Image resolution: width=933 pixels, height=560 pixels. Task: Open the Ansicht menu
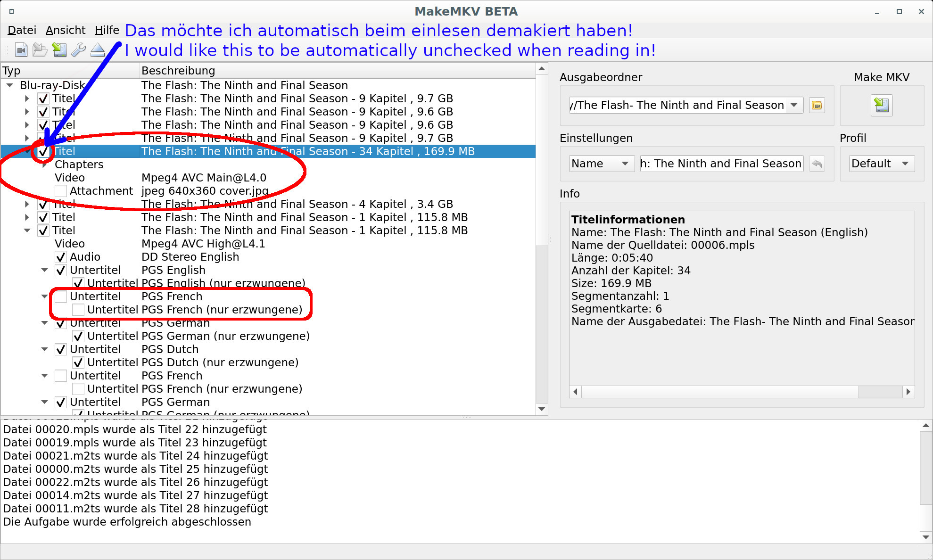(x=66, y=30)
